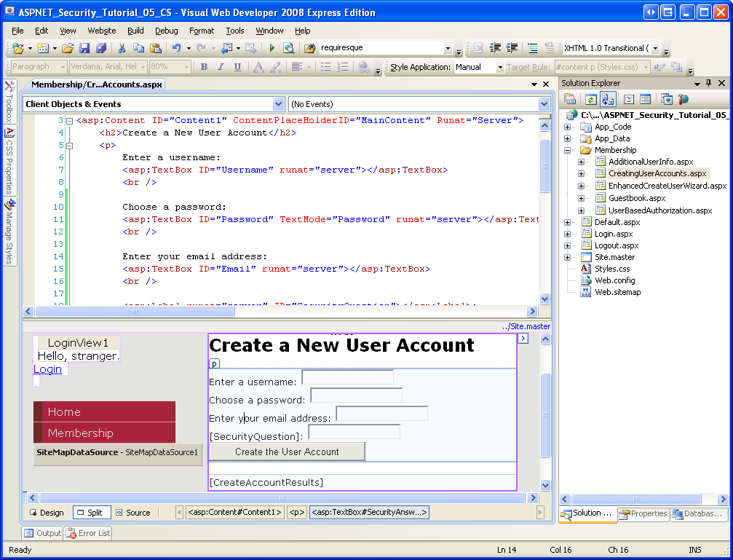The height and width of the screenshot is (560, 733).
Task: Click the Undo arrow icon
Action: coord(176,48)
